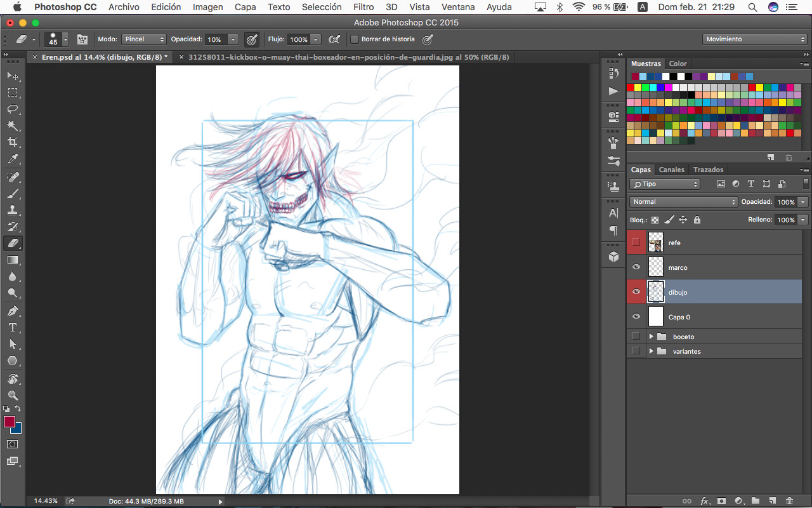Open the layer effects fx menu
Screen dimensions: 812x508
[704, 501]
